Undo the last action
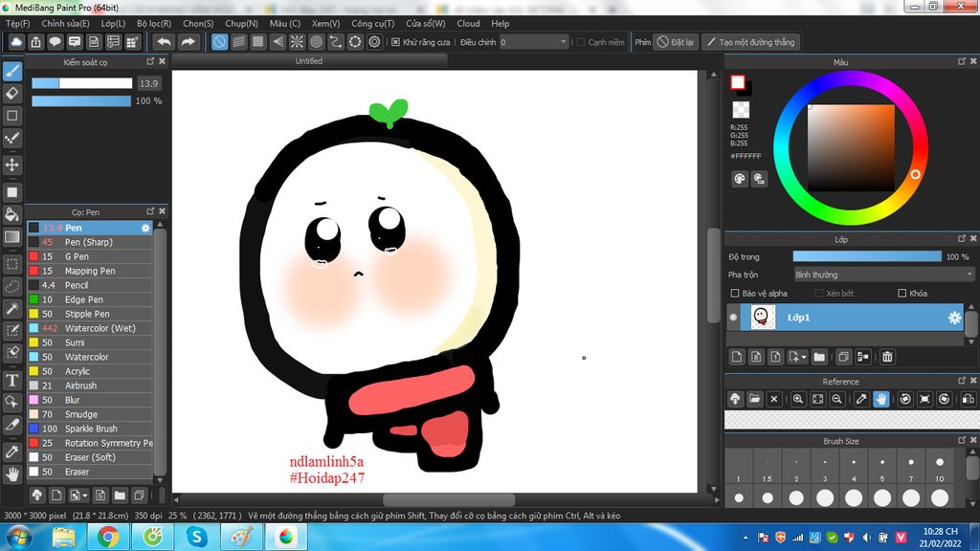 pos(164,42)
